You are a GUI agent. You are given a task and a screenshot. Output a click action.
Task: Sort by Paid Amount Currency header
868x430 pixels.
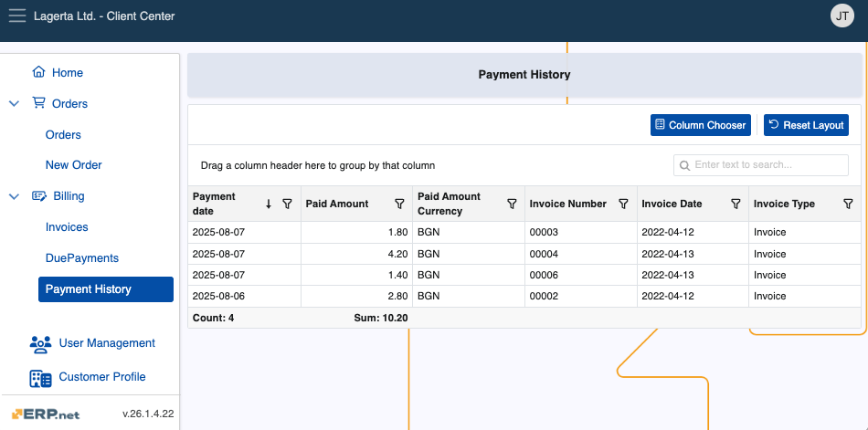[x=449, y=204]
